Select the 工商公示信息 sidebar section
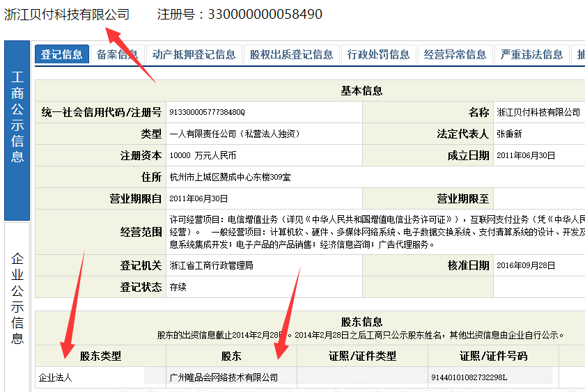 (x=17, y=130)
